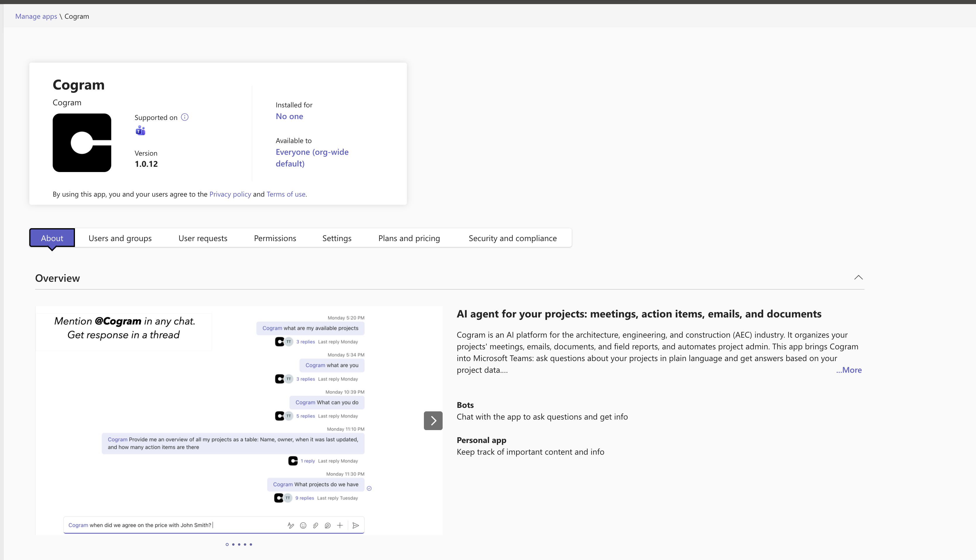Open Security and compliance tab
The height and width of the screenshot is (560, 976).
(512, 238)
